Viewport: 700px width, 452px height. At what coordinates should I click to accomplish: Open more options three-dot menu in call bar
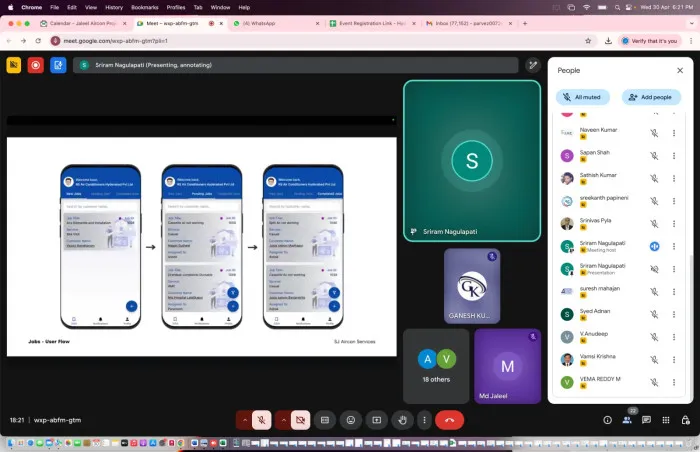[x=425, y=420]
